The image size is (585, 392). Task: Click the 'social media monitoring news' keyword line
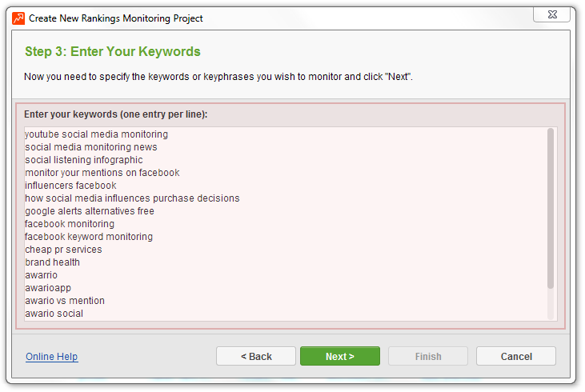[x=91, y=147]
